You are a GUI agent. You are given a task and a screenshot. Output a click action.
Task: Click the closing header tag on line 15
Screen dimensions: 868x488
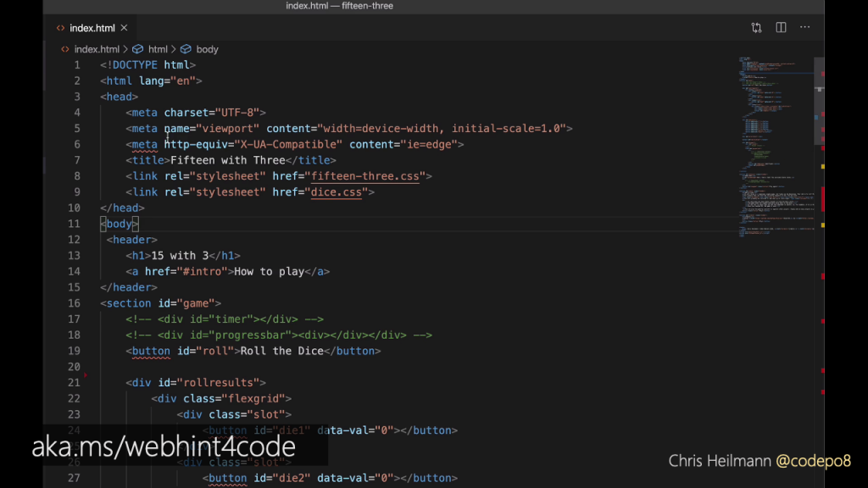(x=129, y=288)
